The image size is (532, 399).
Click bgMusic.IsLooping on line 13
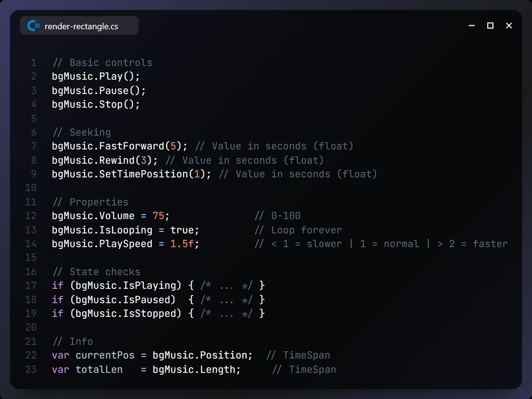[x=102, y=230]
